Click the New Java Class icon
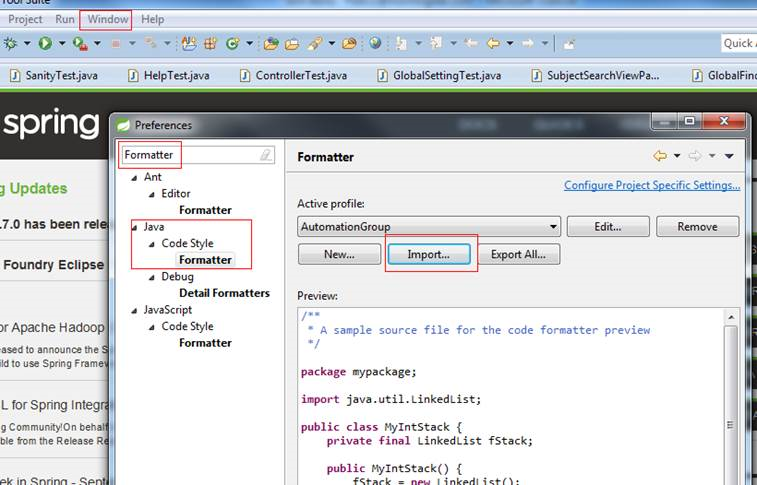 [233, 44]
